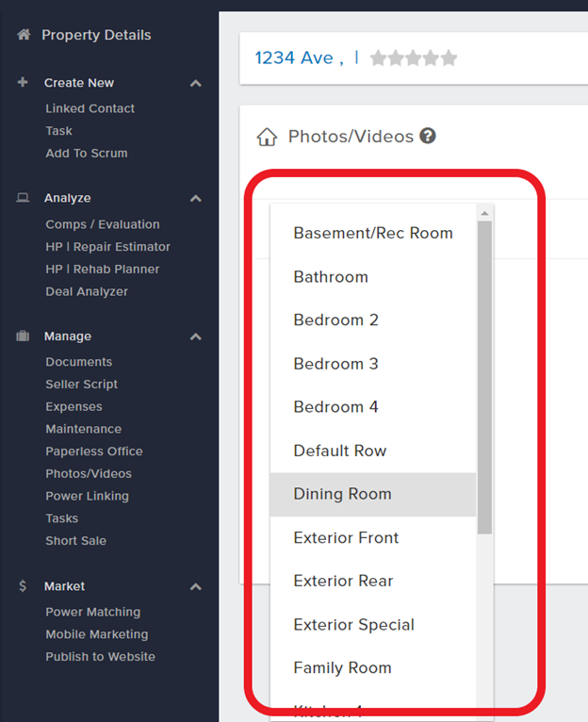588x722 pixels.
Task: Click the house outline icon near Photos/Videos
Action: tap(267, 137)
